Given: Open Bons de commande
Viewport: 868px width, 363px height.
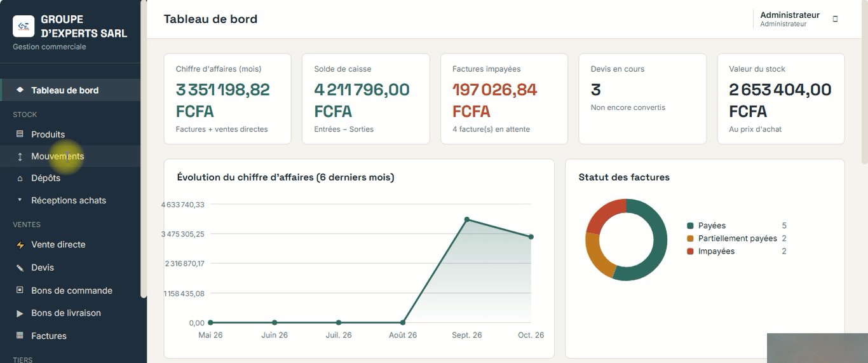Looking at the screenshot, I should click(x=70, y=291).
